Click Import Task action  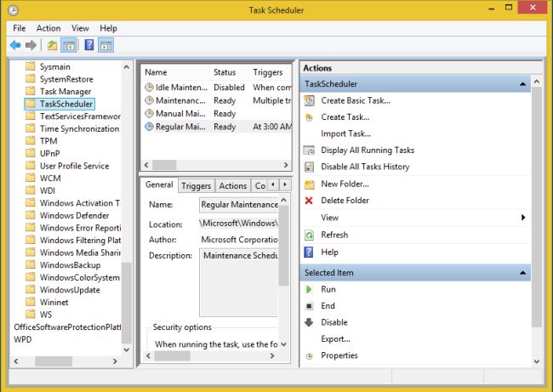(345, 134)
